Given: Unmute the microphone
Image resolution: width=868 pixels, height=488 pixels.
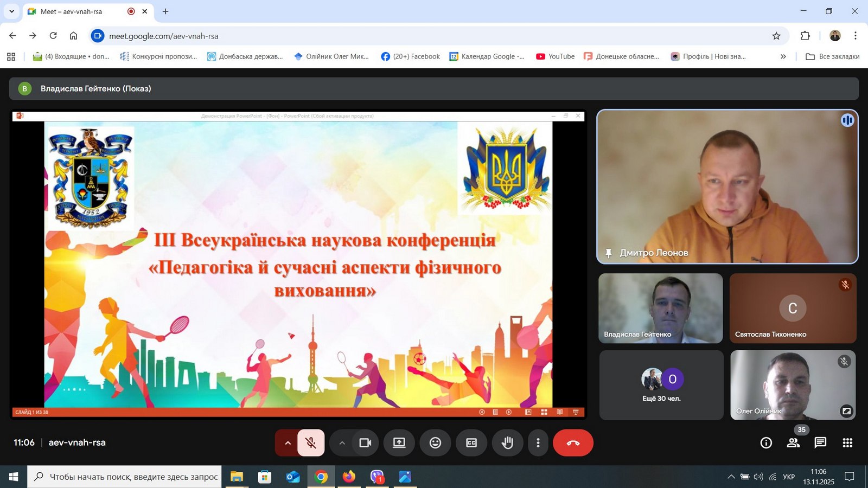Looking at the screenshot, I should pyautogui.click(x=311, y=443).
